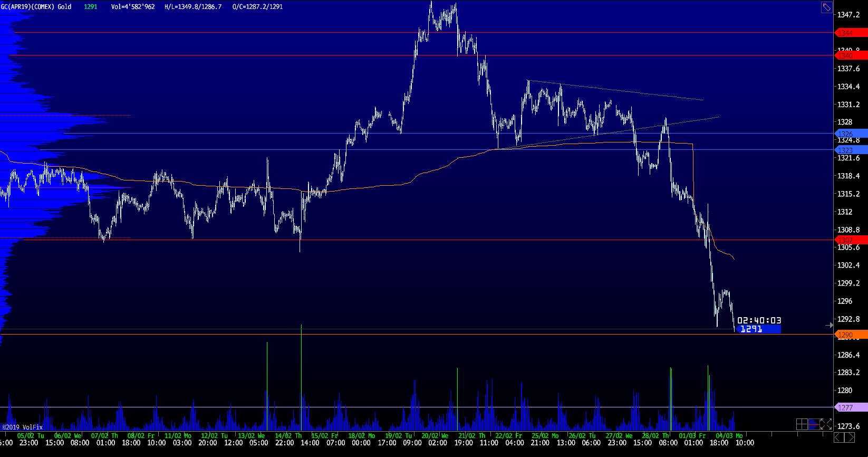This screenshot has width=868, height=457.
Task: Select the red 1307 price level label
Action: point(851,240)
